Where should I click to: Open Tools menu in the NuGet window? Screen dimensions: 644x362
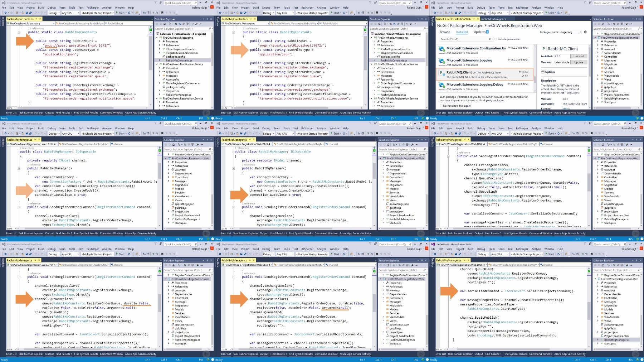[502, 8]
